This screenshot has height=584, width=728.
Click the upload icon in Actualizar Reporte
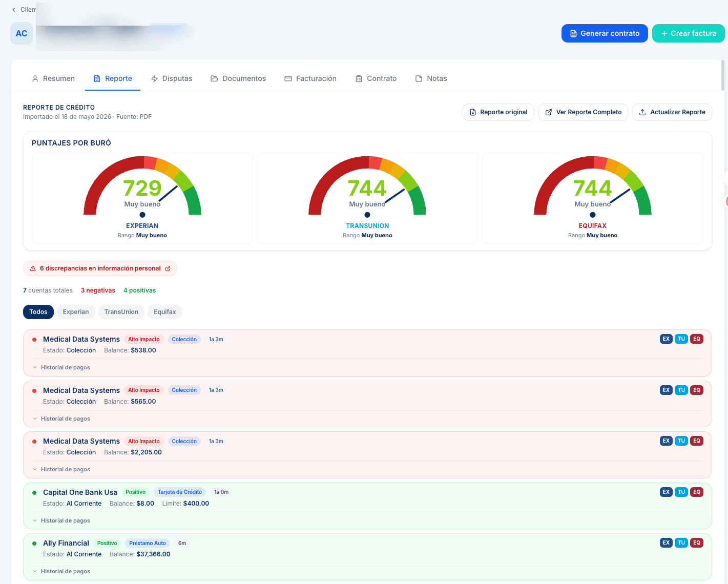[x=642, y=112]
